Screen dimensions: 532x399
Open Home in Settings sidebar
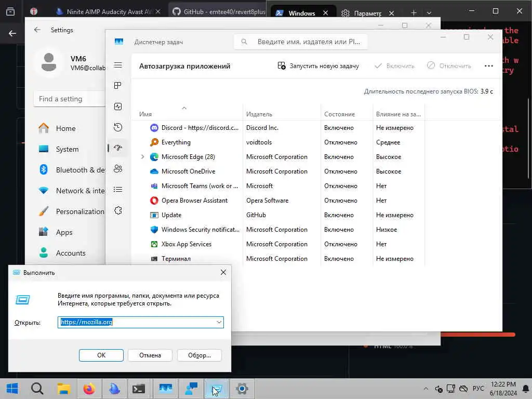click(65, 128)
